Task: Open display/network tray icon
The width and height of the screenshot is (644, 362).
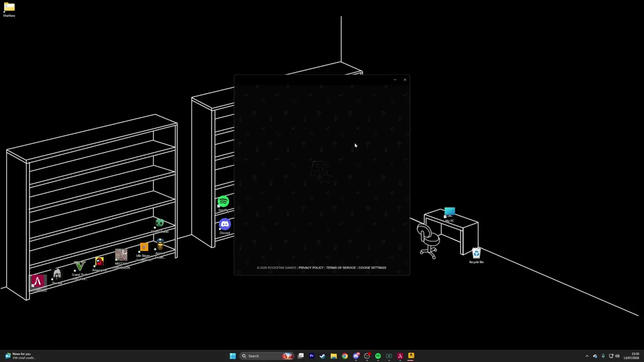Action: tap(611, 356)
